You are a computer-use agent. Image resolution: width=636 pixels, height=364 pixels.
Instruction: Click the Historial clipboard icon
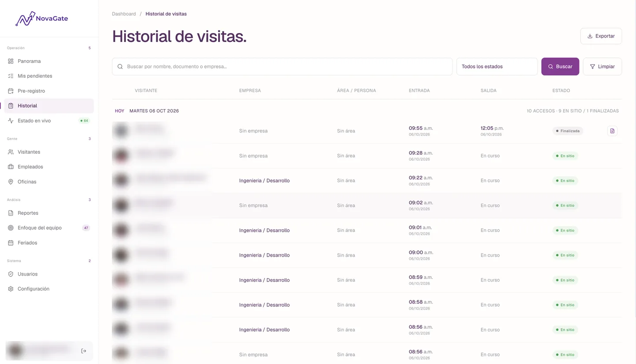click(x=11, y=106)
